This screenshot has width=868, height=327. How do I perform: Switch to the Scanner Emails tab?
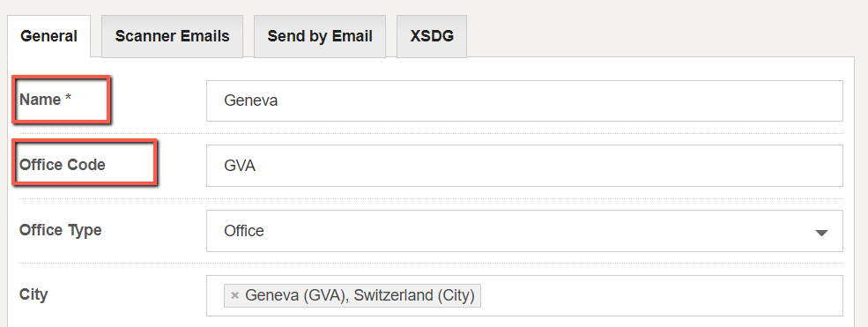[172, 36]
